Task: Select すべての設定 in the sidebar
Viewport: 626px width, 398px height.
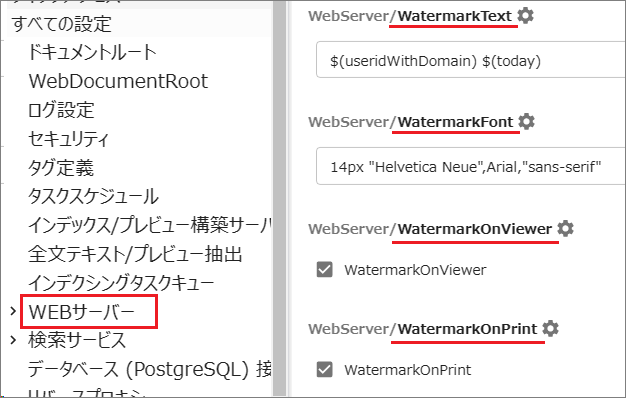Action: pos(61,24)
